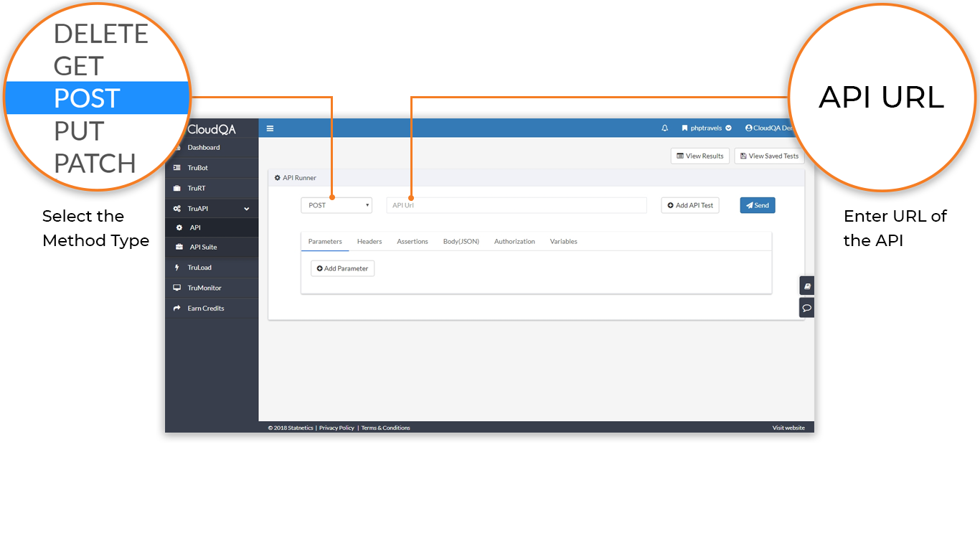Open TruMonitor in the sidebar

click(x=212, y=288)
